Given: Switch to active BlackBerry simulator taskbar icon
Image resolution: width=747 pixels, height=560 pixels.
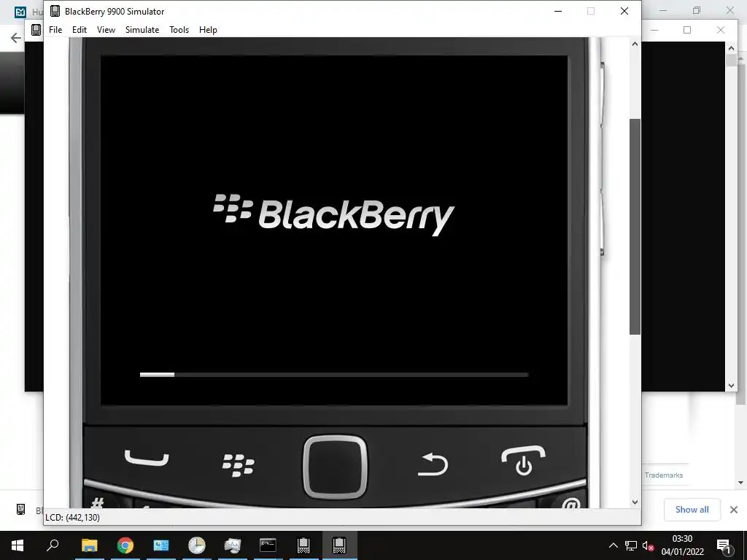Looking at the screenshot, I should (339, 545).
